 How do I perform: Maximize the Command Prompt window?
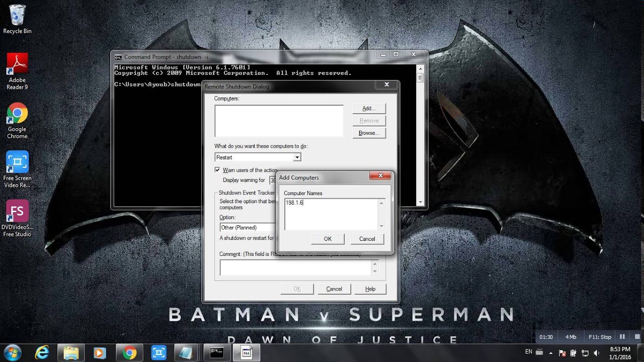[x=396, y=54]
